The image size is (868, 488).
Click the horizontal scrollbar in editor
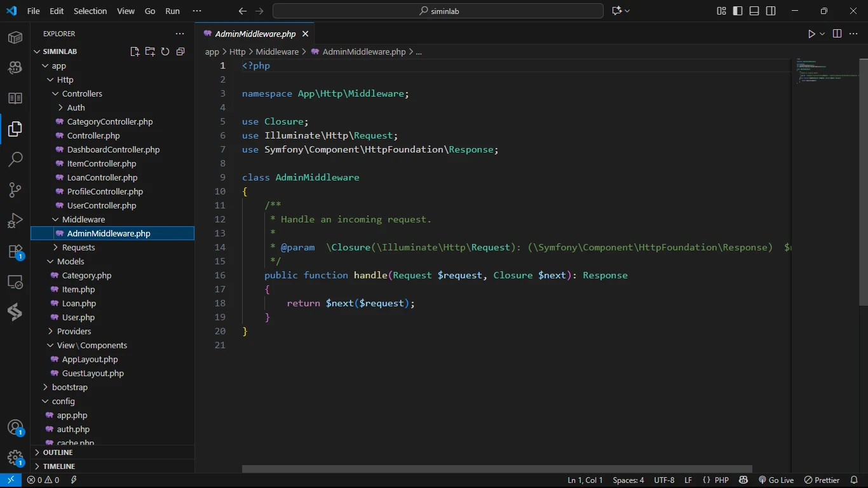(496, 469)
